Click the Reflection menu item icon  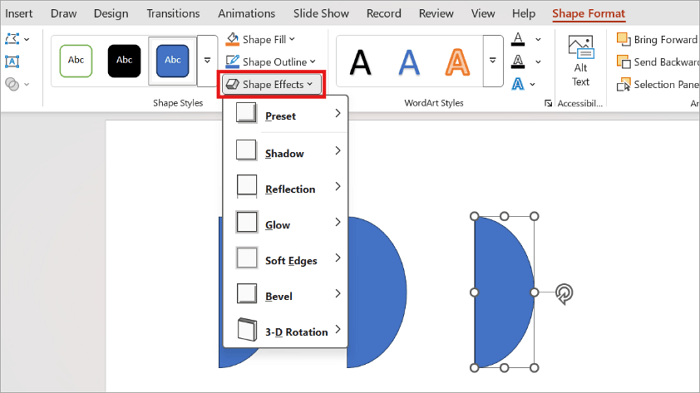pos(246,186)
